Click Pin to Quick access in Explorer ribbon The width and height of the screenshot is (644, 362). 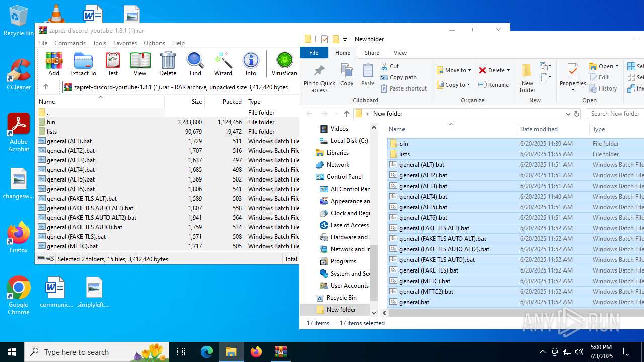click(x=319, y=79)
